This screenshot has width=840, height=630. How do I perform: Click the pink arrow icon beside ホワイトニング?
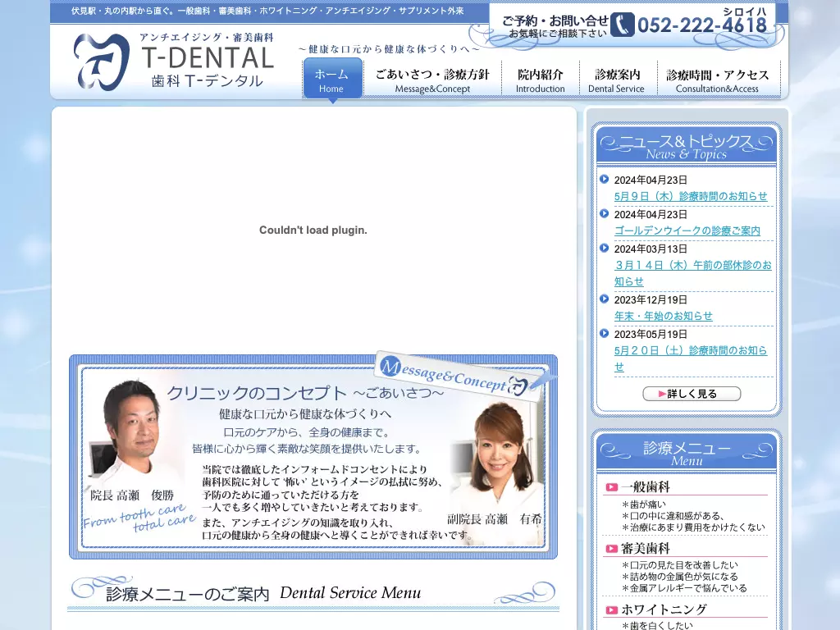click(612, 609)
